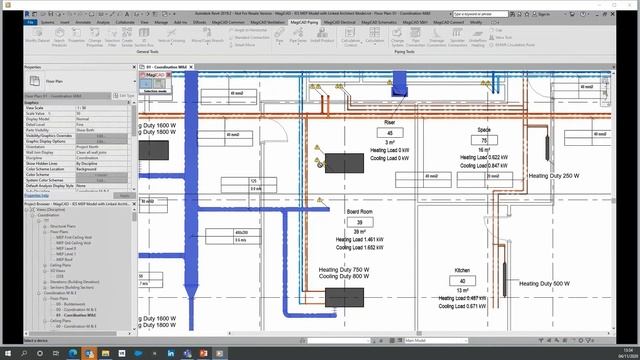Click warning triangle above Board Room label

[x=320, y=200]
